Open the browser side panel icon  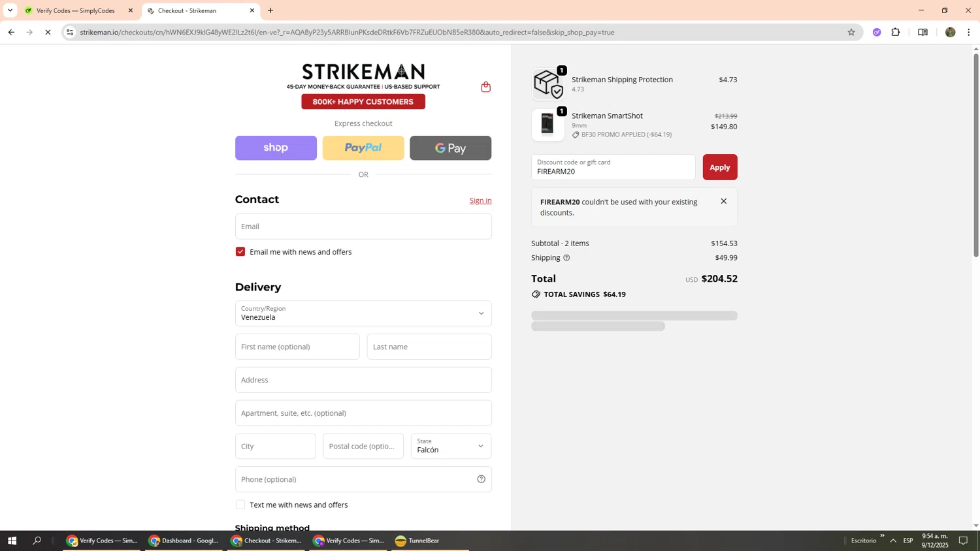coord(923,32)
